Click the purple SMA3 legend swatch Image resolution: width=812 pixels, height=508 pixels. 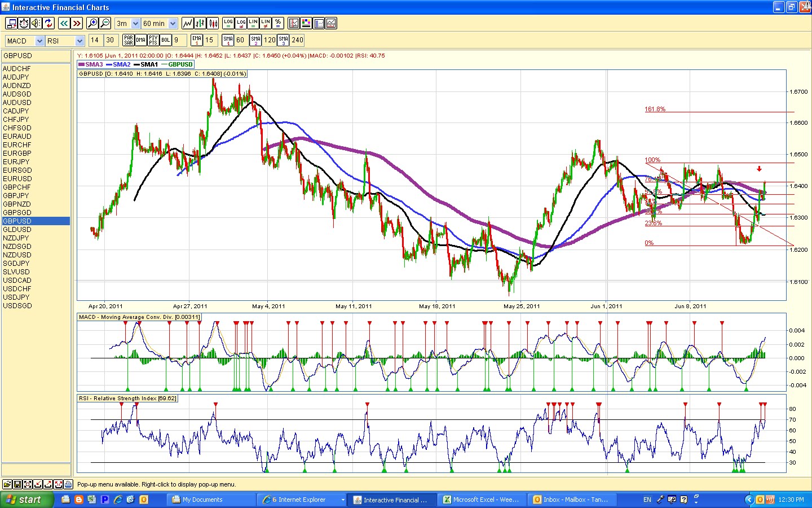click(81, 65)
